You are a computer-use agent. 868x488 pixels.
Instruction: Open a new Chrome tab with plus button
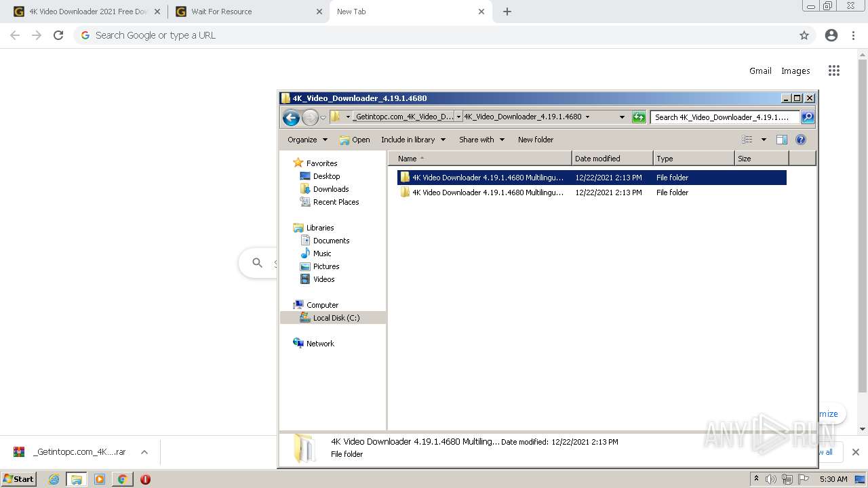(507, 12)
